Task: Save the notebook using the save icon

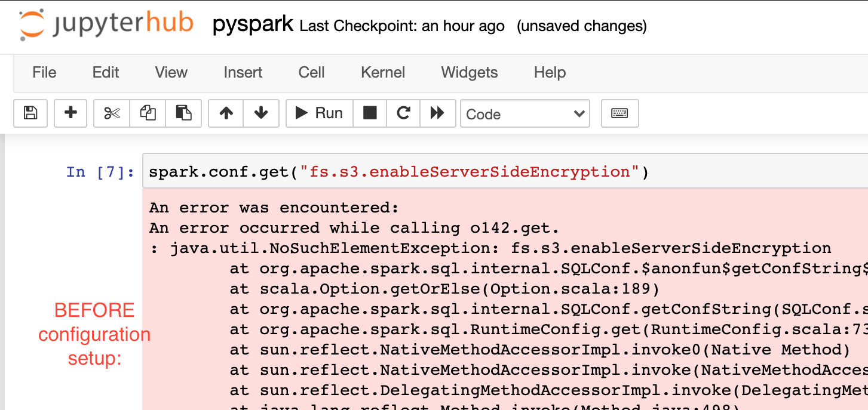Action: [x=30, y=113]
